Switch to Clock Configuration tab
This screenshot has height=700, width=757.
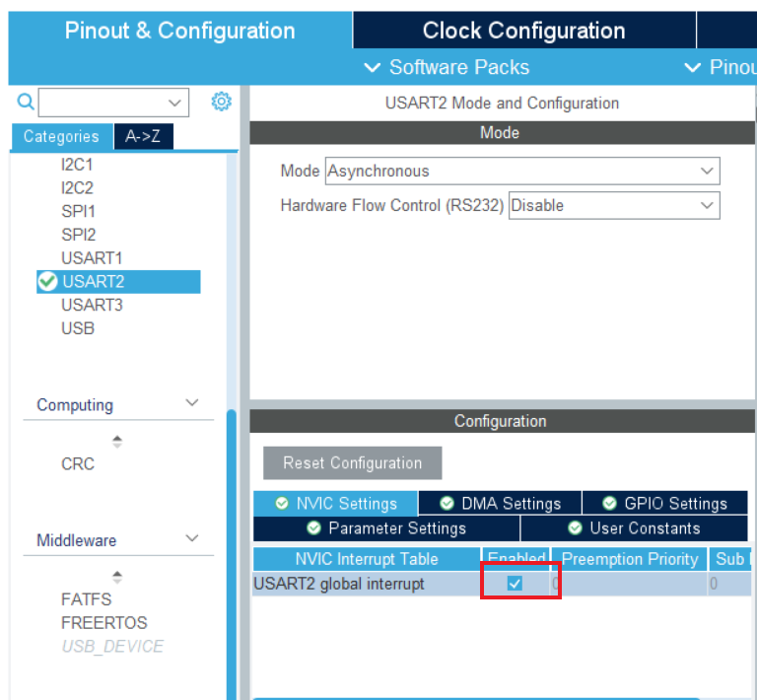coord(524,31)
